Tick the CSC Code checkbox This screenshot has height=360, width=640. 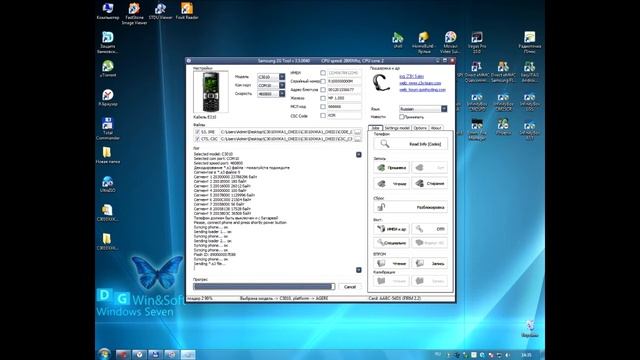pos(323,116)
